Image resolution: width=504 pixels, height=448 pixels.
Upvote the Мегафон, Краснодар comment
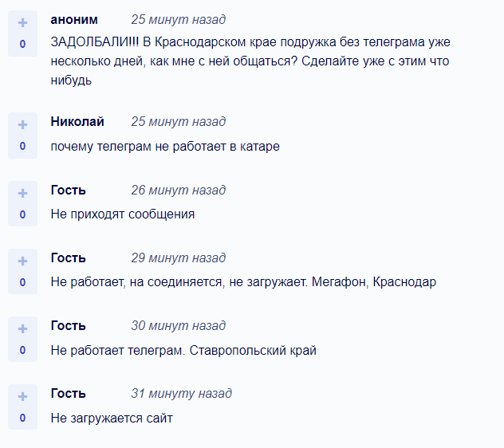(x=22, y=261)
